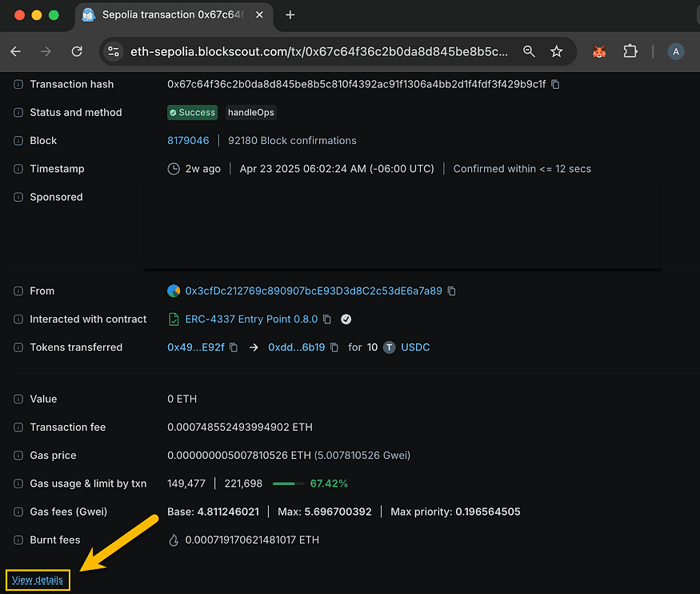
Task: Click info icon beside Value label
Action: pos(18,399)
